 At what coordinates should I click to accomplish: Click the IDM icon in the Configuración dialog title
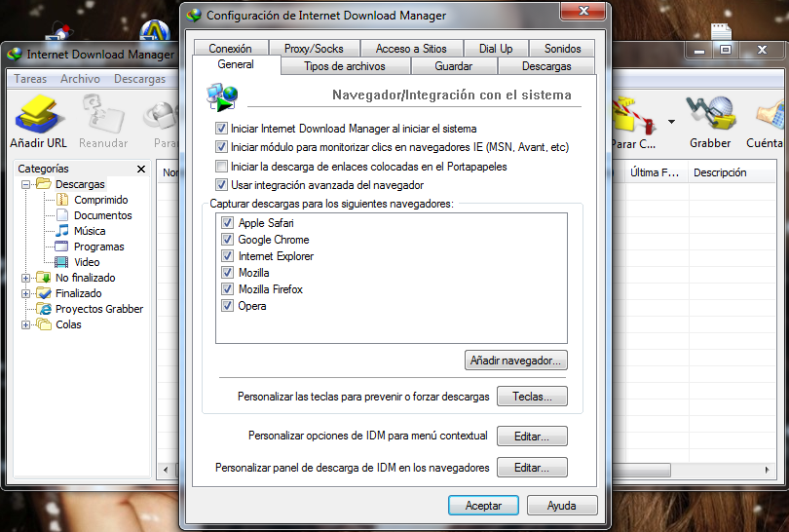(194, 16)
